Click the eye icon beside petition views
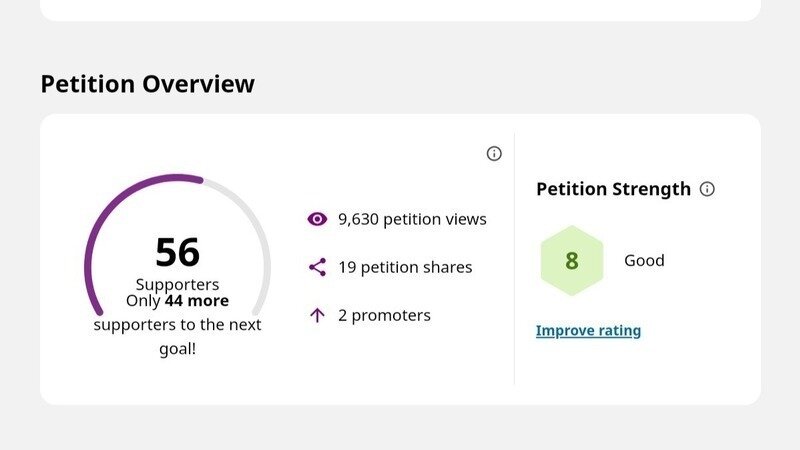 [317, 219]
